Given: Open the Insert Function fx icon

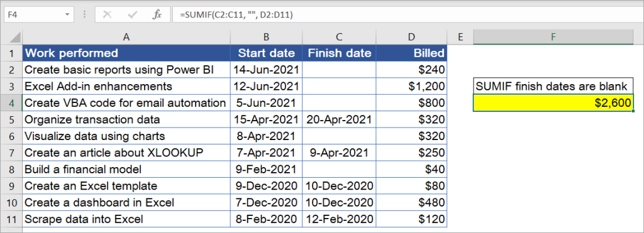Looking at the screenshot, I should coord(157,15).
